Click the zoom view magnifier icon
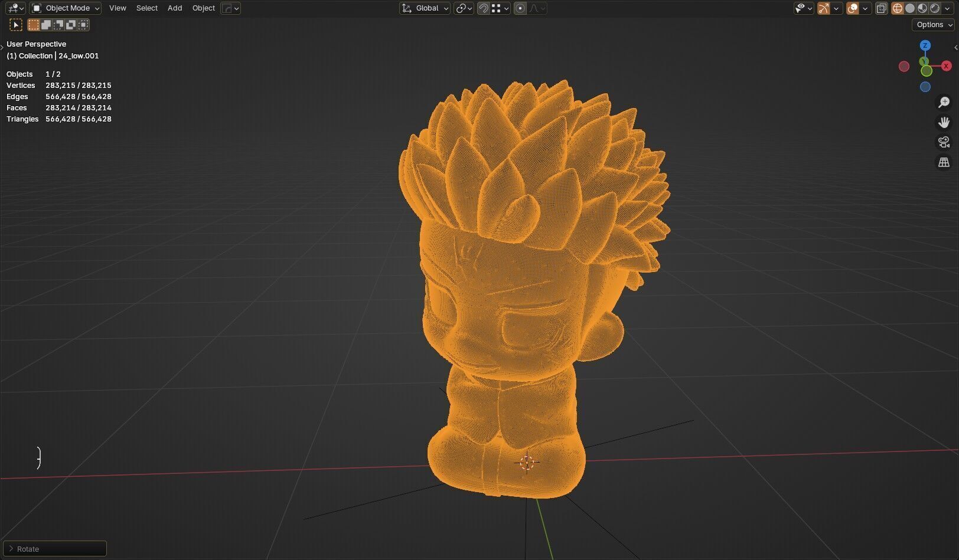 point(944,102)
